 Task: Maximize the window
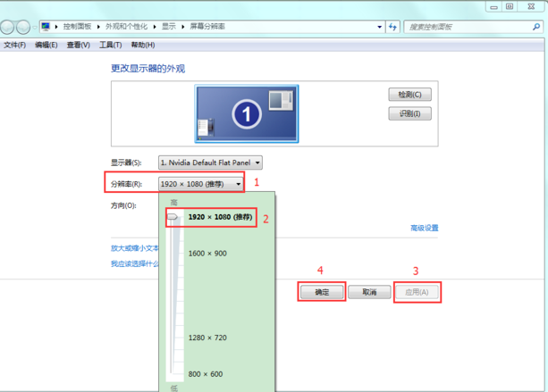[510, 6]
